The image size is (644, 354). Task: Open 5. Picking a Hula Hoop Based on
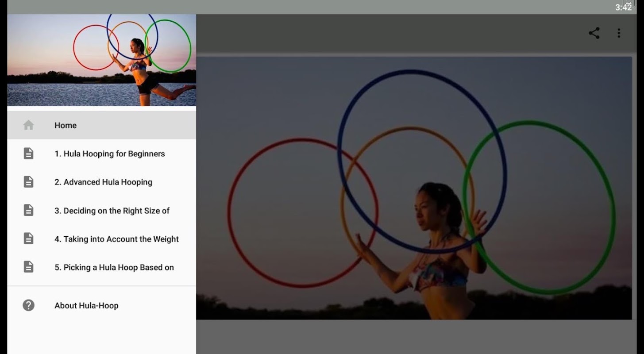(x=102, y=267)
